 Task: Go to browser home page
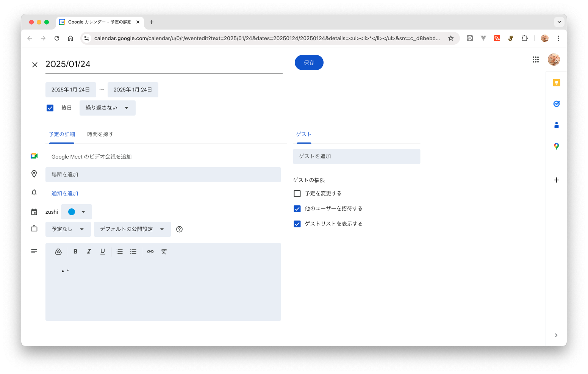[70, 38]
